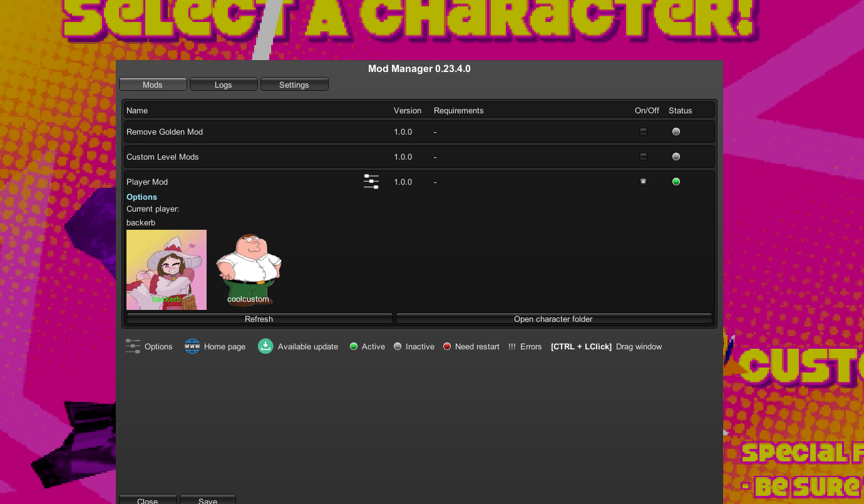Click version 1.0.0 of Player Mod
The image size is (864, 504).
(403, 182)
